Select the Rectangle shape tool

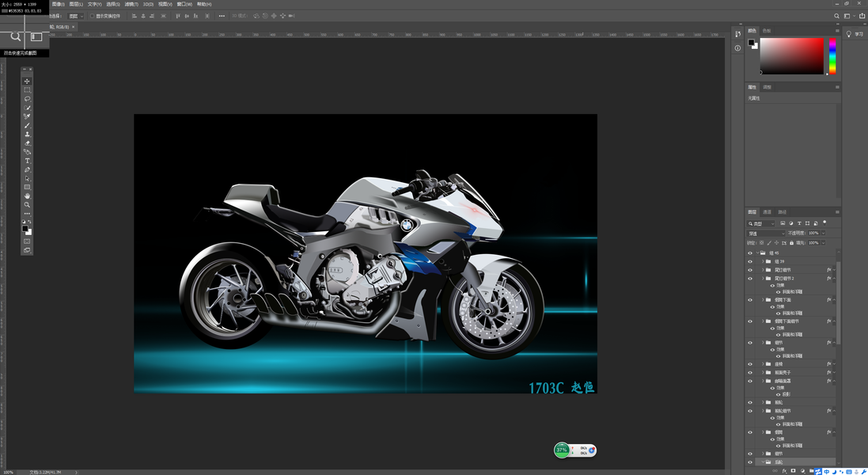[27, 187]
